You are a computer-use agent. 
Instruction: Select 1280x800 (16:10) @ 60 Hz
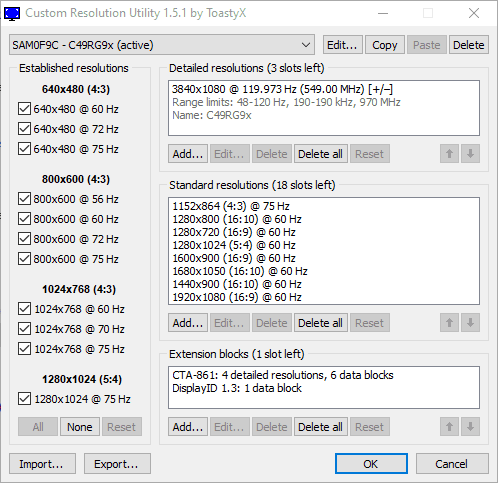(x=324, y=219)
